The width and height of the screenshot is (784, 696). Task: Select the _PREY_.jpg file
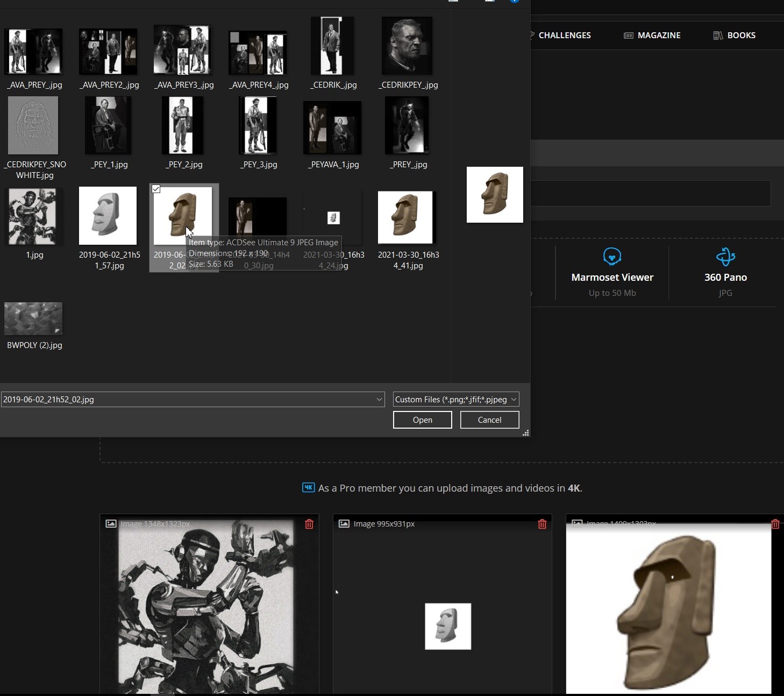pos(407,126)
